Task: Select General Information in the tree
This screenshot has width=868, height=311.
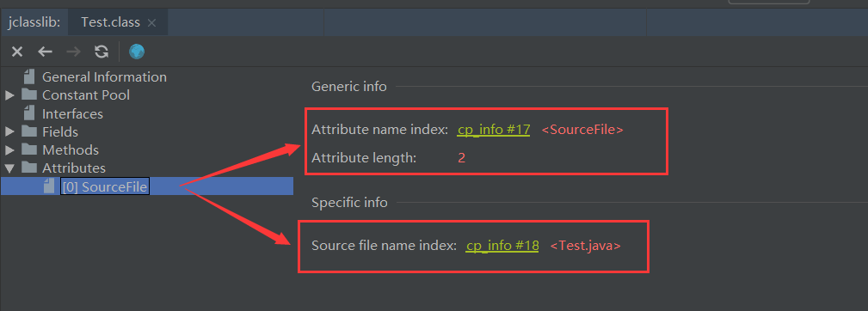Action: click(104, 76)
